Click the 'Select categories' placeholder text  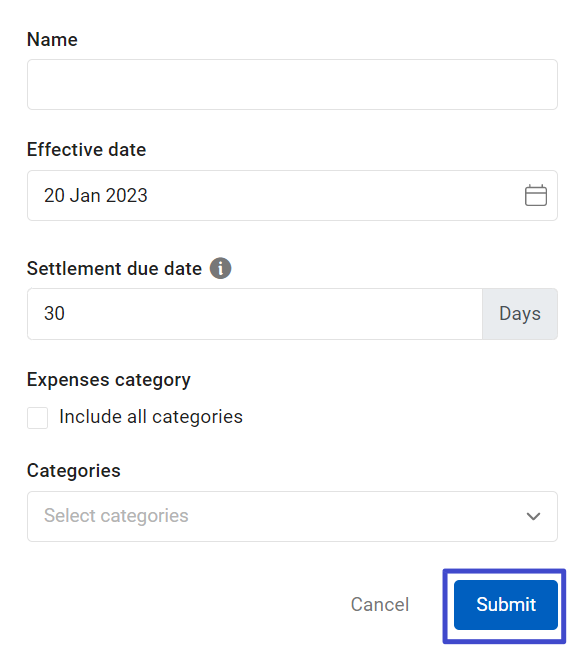116,516
